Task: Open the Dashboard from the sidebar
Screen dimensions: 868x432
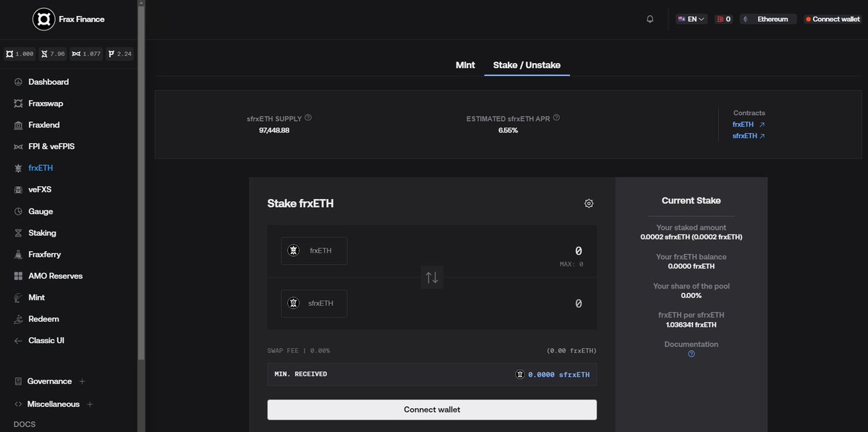Action: (48, 82)
